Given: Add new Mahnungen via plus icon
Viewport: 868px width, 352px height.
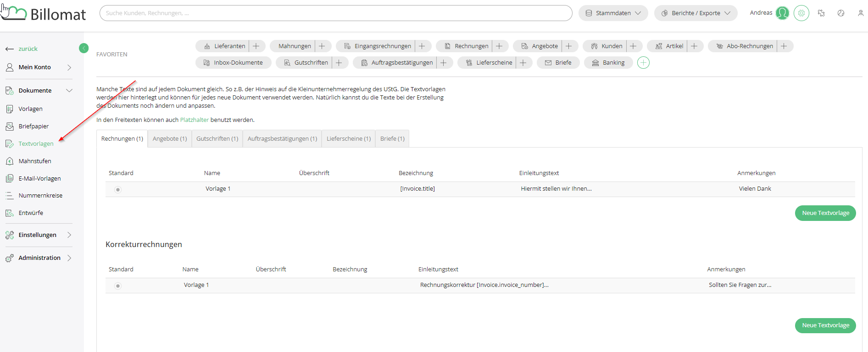Looking at the screenshot, I should click(322, 46).
